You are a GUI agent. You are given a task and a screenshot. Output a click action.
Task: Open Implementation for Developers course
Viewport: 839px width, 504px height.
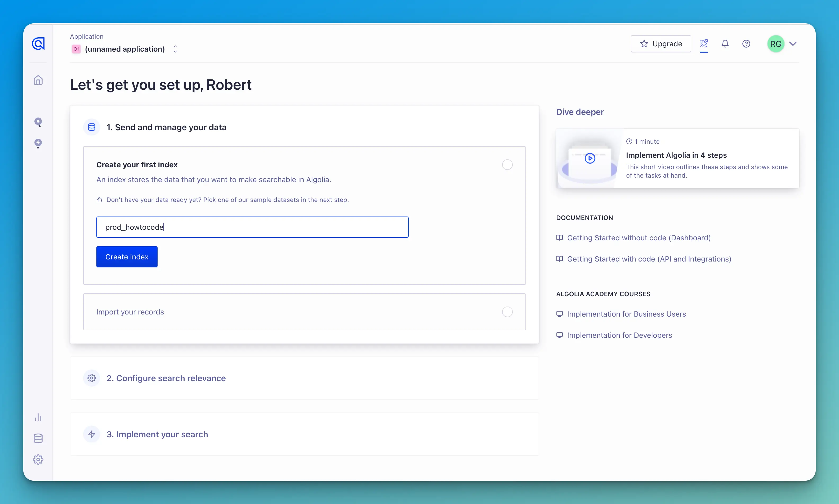tap(619, 335)
